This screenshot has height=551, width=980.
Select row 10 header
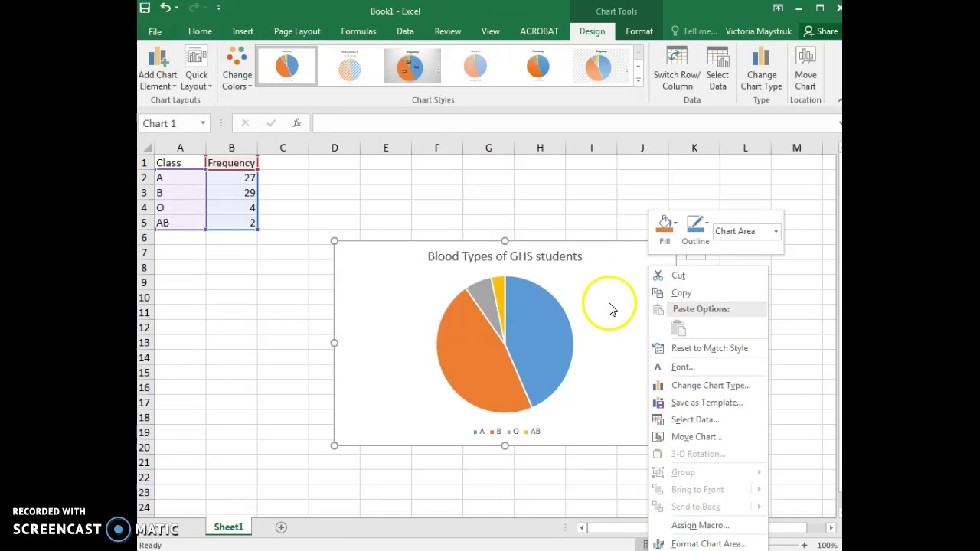(x=144, y=298)
